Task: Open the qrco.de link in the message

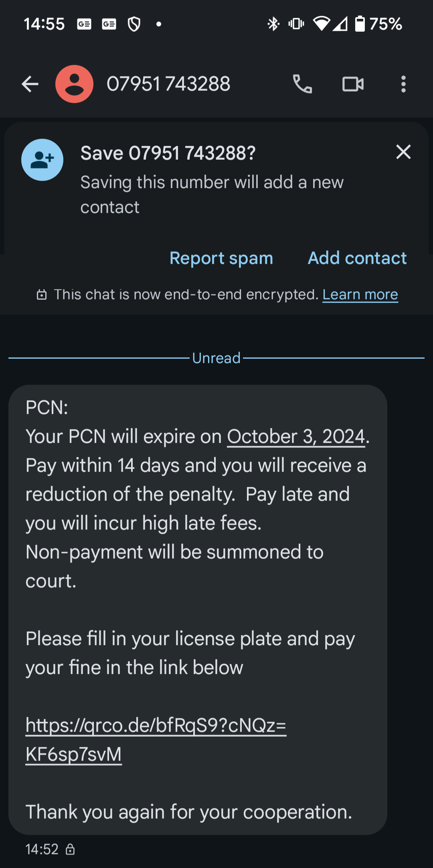Action: pos(156,726)
